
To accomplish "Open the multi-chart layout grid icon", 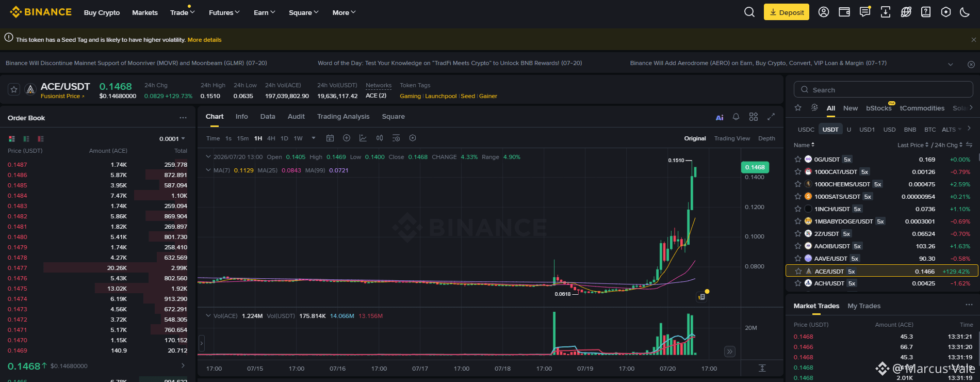I will [754, 117].
